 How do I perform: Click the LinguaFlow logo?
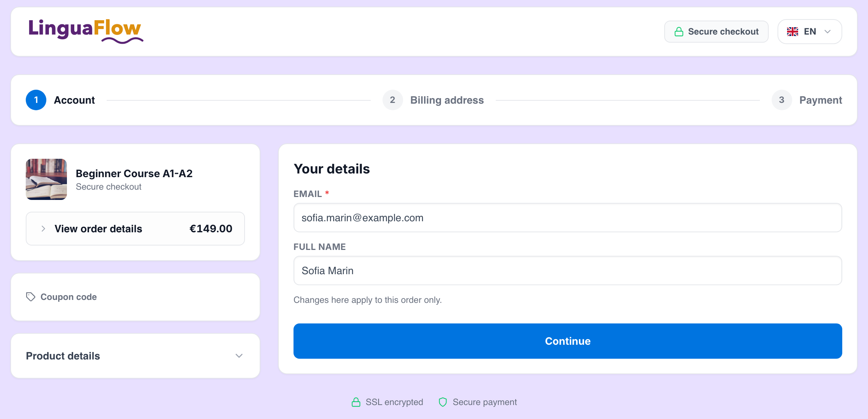coord(86,31)
